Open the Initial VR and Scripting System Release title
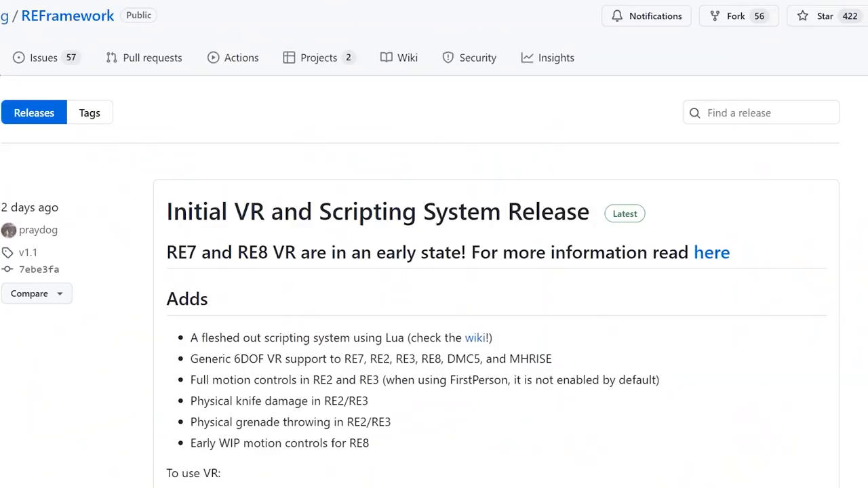 coord(378,211)
